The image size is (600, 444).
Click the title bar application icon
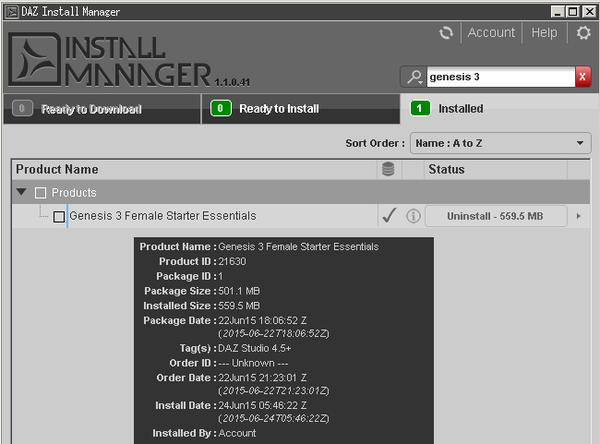coord(11,12)
